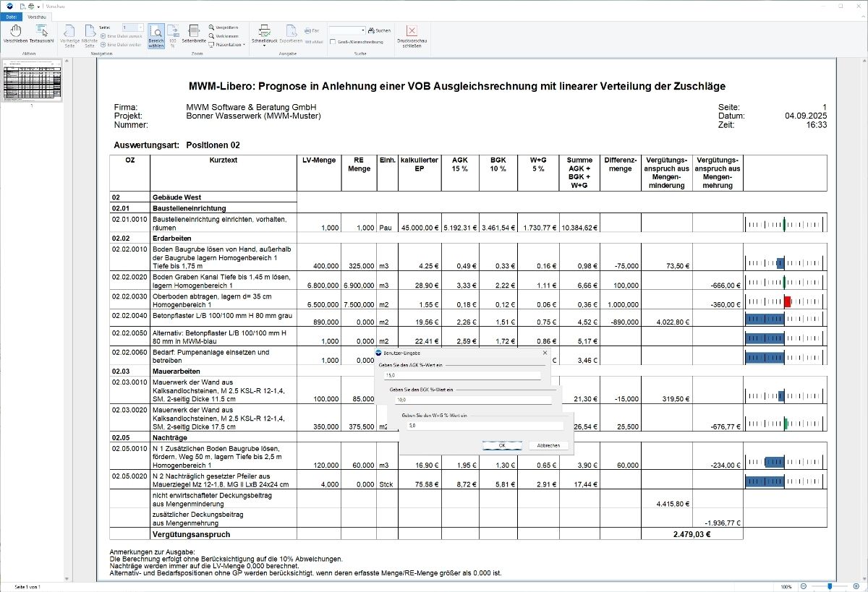Image resolution: width=868 pixels, height=592 pixels.
Task: Click the date 04.09.2025
Action: (806, 116)
